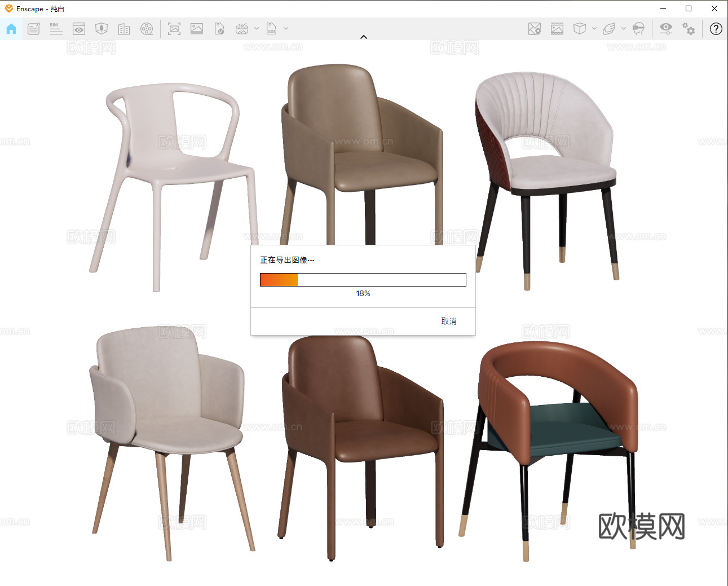Click the cube projection mode icon
Viewport: 728px width, 586px height.
point(580,29)
